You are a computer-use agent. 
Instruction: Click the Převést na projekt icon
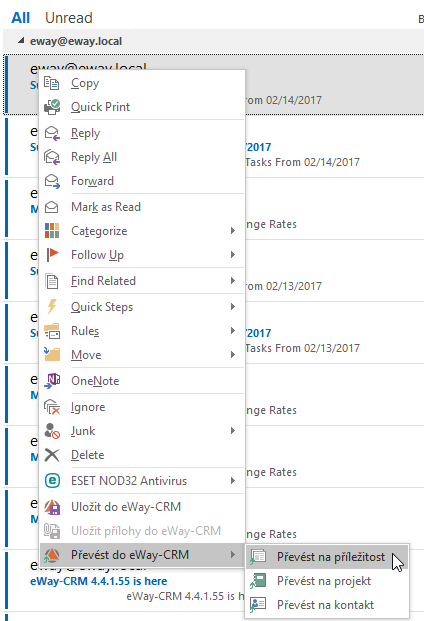[258, 581]
